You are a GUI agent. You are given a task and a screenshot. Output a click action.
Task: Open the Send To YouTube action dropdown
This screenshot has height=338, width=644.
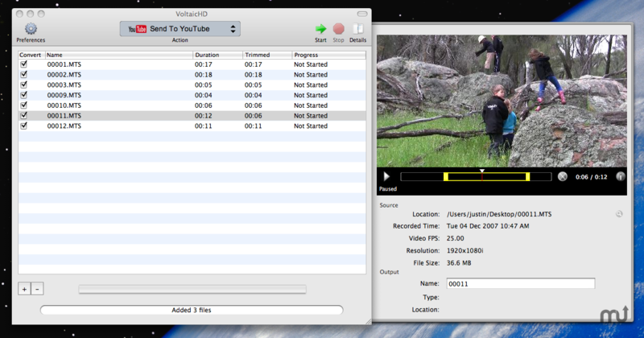pyautogui.click(x=180, y=29)
